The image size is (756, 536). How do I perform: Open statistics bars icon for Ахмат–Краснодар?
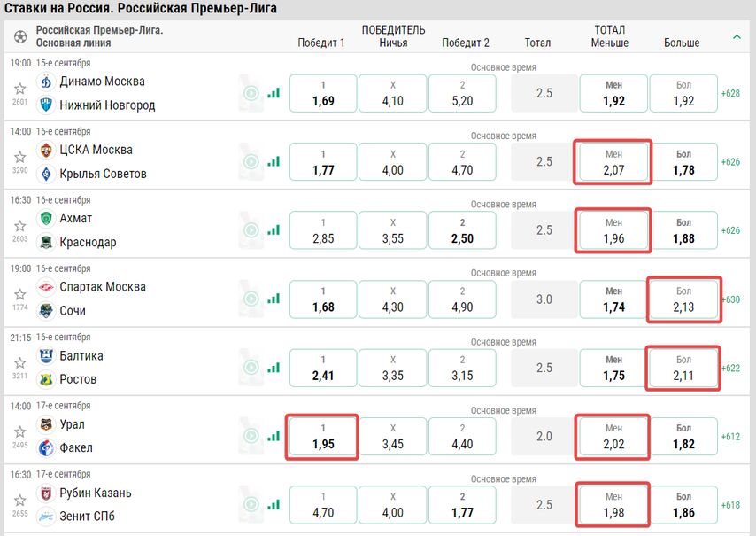274,230
